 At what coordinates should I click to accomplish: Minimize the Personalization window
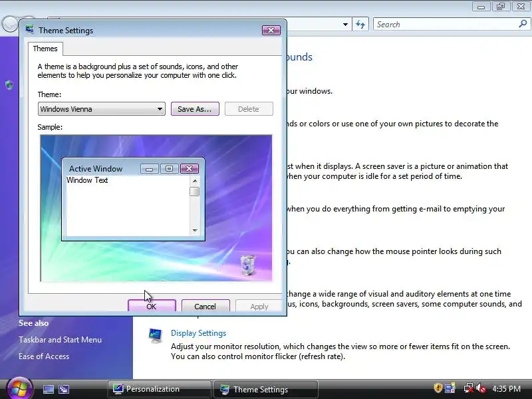tap(481, 7)
